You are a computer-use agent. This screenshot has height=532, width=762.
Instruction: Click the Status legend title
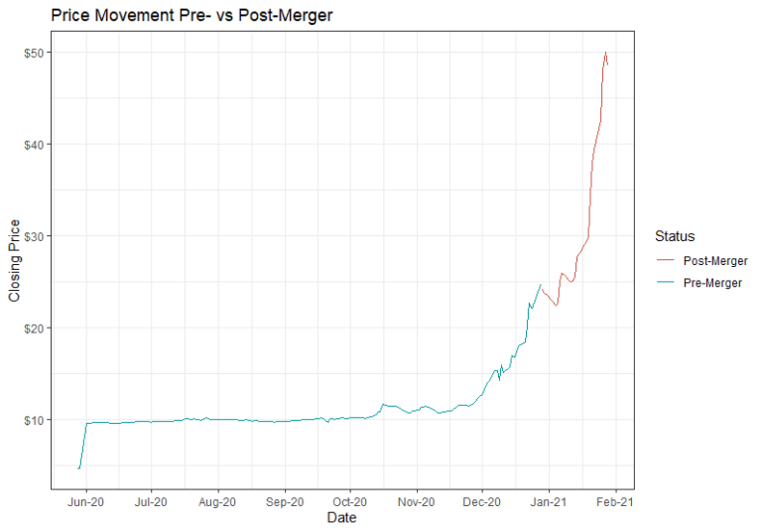tap(674, 236)
